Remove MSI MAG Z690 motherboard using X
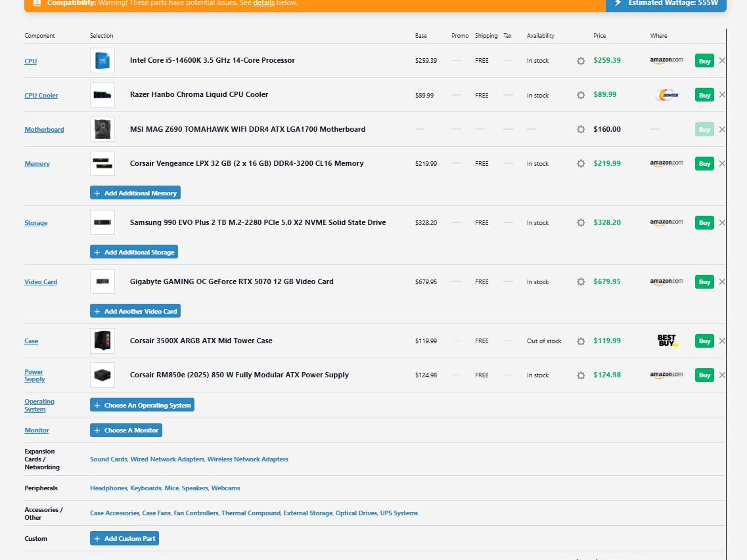Screen dimensions: 747x560 point(722,129)
